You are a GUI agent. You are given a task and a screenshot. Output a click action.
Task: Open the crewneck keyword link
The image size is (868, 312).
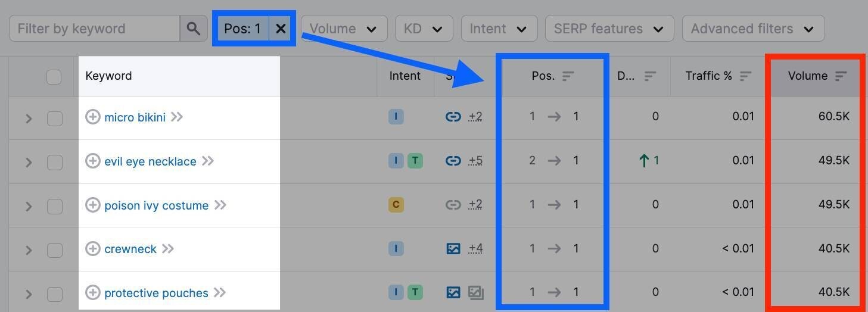point(130,249)
